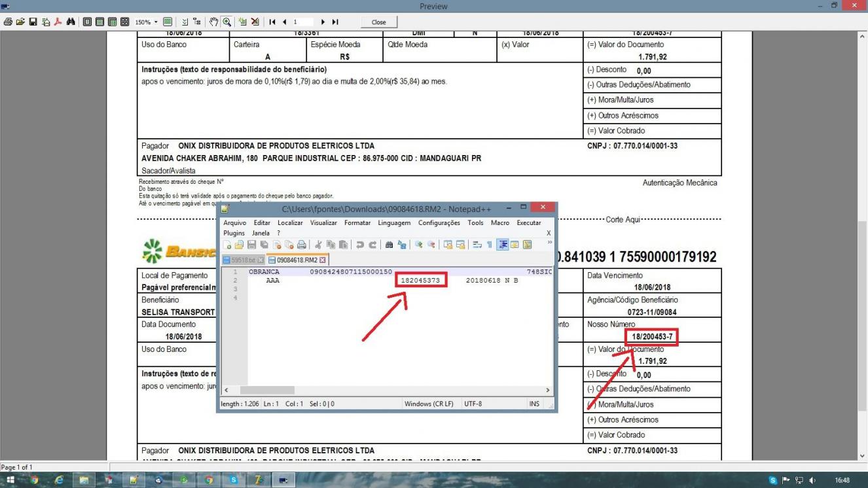Click the binoculars Find icon in Preview toolbar
This screenshot has height=488, width=868.
[71, 22]
